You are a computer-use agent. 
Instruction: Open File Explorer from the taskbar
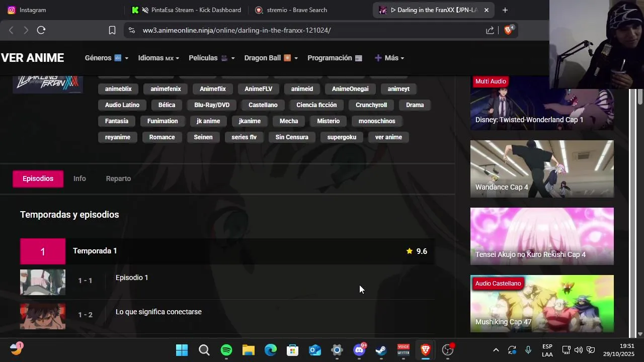248,350
